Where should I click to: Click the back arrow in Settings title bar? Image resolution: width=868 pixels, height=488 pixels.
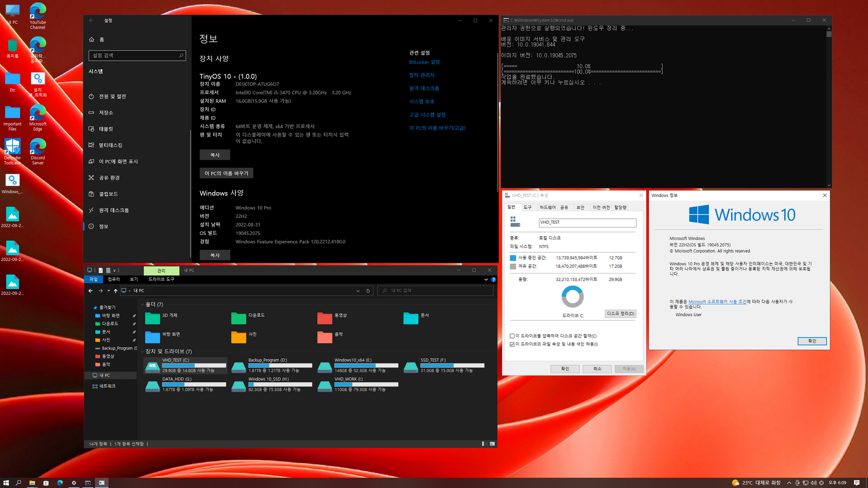(91, 20)
